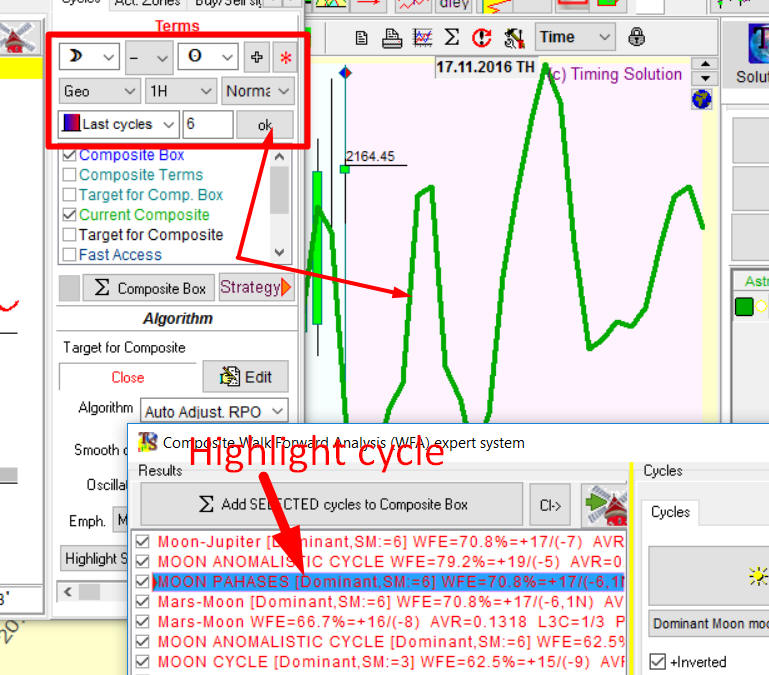Click the padlock icon beside Time dropdown

(x=637, y=37)
